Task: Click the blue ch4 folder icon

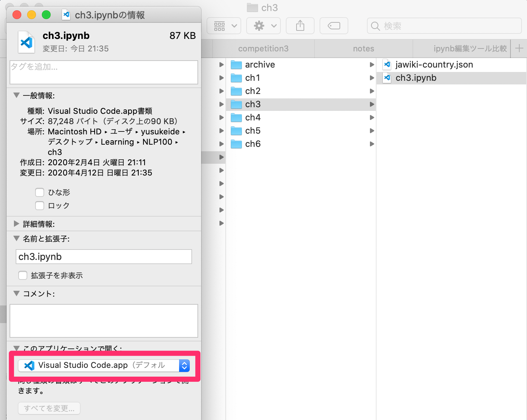Action: click(236, 117)
